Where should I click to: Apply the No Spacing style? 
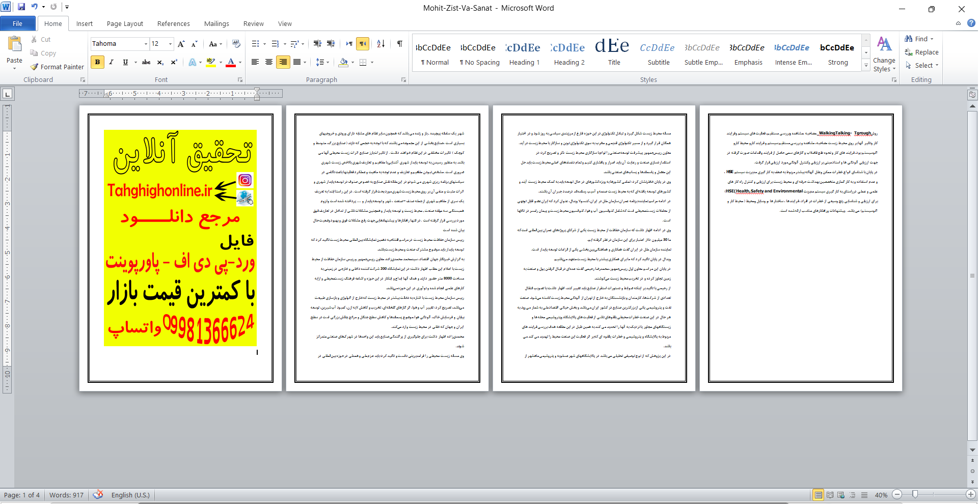point(479,53)
